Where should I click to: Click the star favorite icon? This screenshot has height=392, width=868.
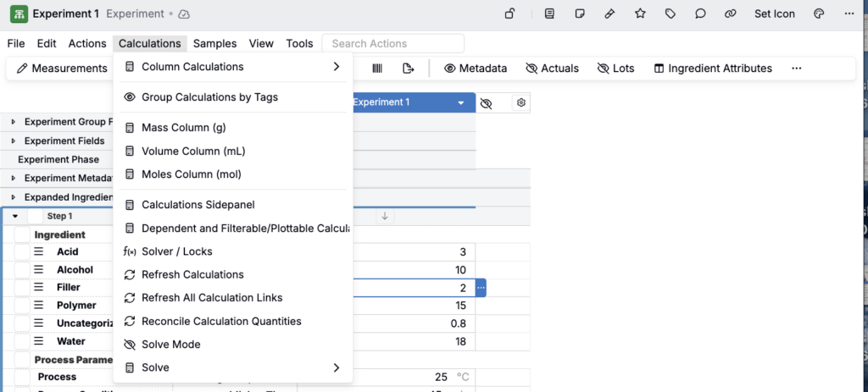[640, 14]
